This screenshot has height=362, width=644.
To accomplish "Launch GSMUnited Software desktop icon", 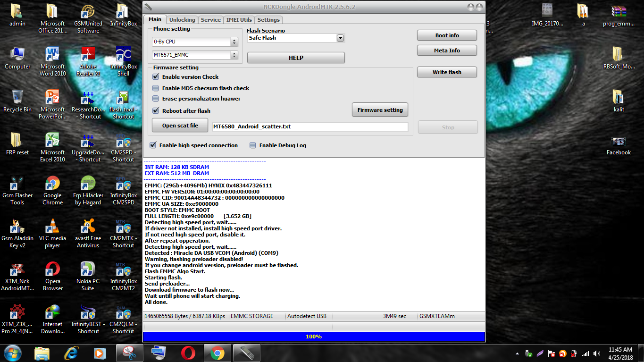I will coord(88,18).
